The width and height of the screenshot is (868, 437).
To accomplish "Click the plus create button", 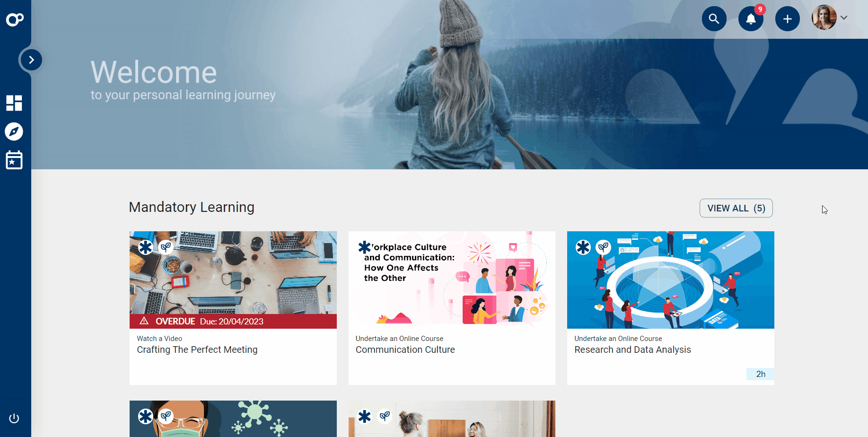I will point(787,19).
